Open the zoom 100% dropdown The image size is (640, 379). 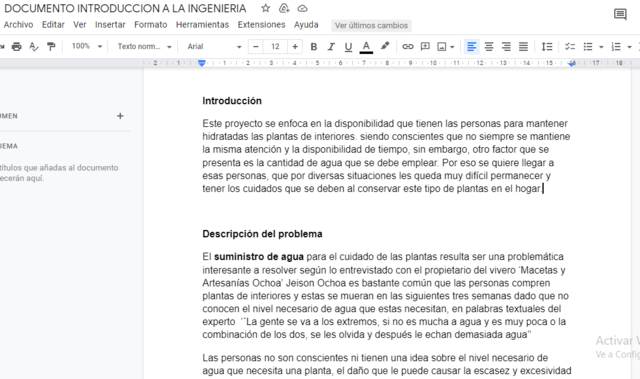(87, 46)
